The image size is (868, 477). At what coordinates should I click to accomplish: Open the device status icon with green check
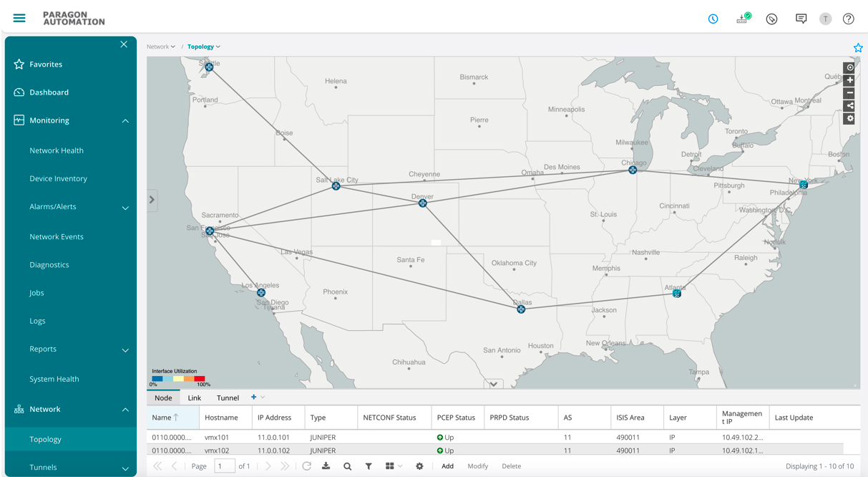pos(742,19)
